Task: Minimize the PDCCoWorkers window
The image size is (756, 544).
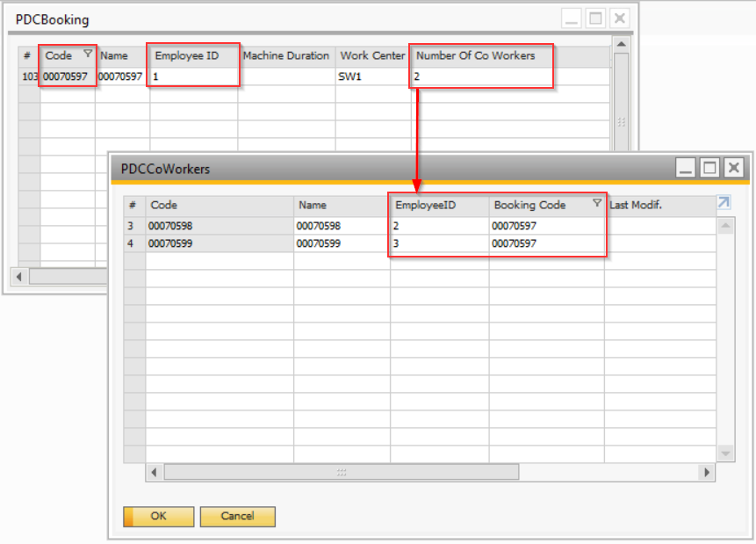Action: [x=687, y=167]
